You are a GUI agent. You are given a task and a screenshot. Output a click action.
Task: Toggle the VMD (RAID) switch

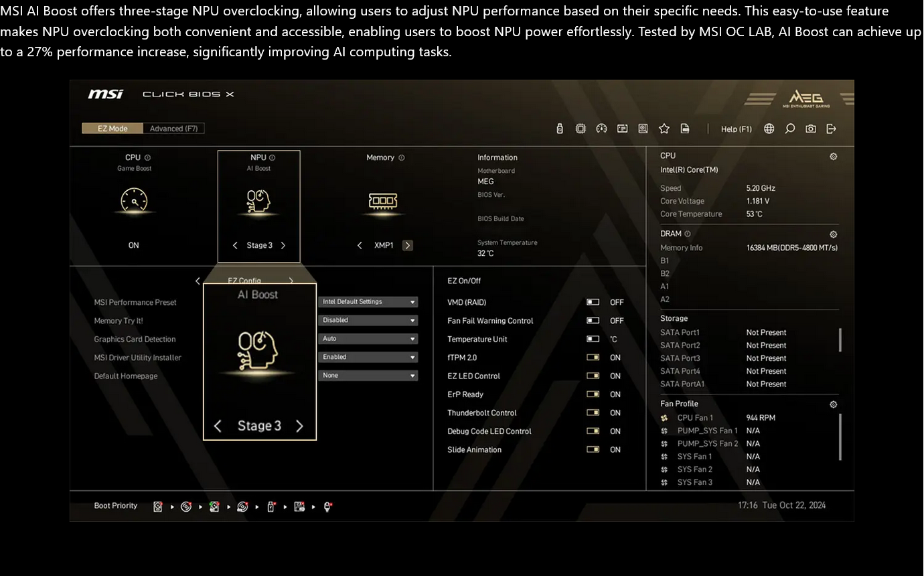(593, 302)
